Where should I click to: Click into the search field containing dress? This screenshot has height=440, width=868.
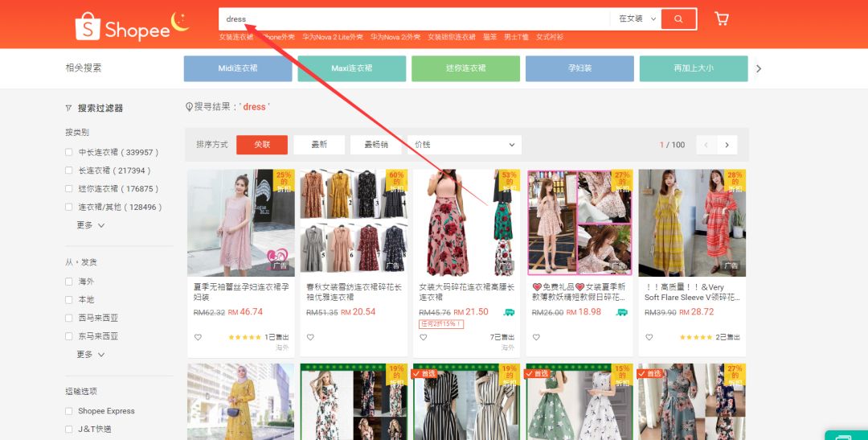point(414,19)
